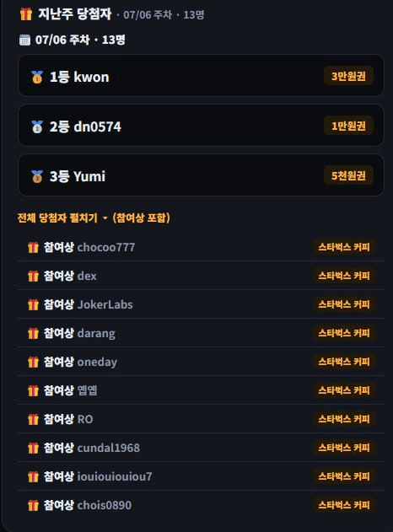This screenshot has width=393, height=532.
Task: Click the gift icon next to chocoo777
Action: coord(33,247)
